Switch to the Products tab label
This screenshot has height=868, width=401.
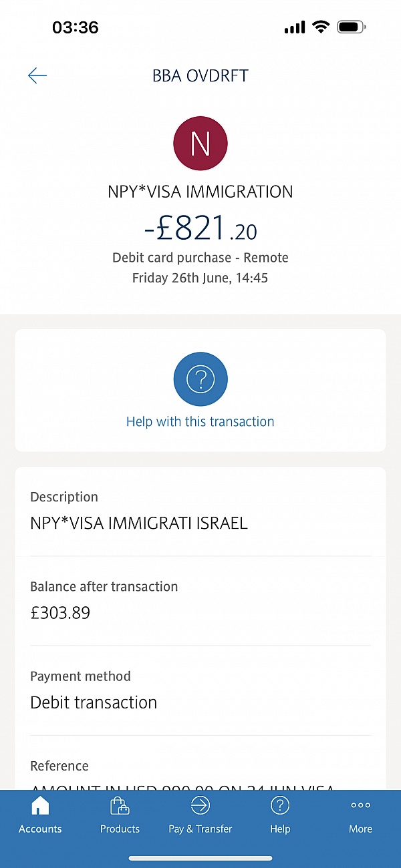click(120, 829)
